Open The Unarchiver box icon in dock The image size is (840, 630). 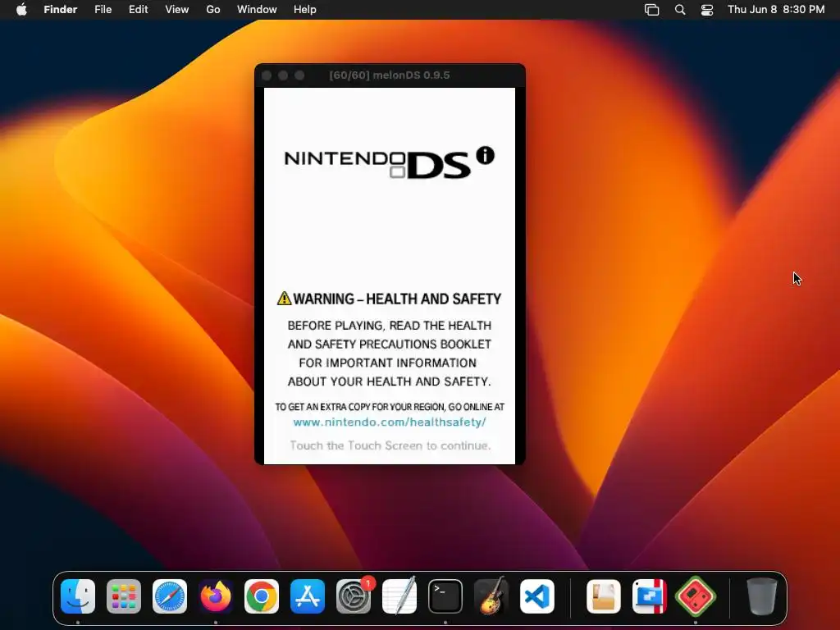tap(604, 596)
